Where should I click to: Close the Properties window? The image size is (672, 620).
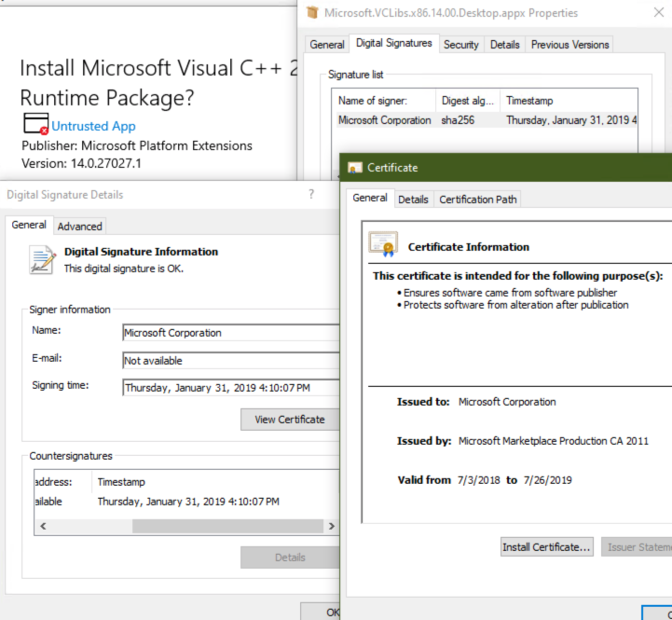pyautogui.click(x=659, y=12)
